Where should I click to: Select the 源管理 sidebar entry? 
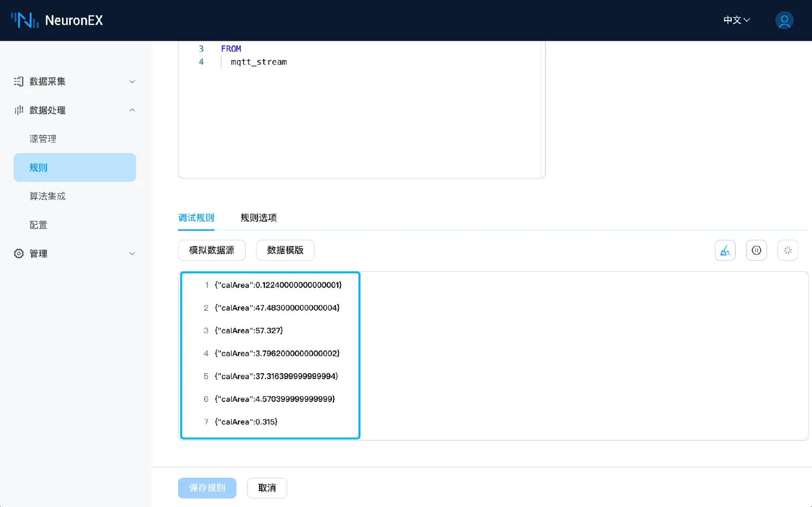[x=43, y=139]
